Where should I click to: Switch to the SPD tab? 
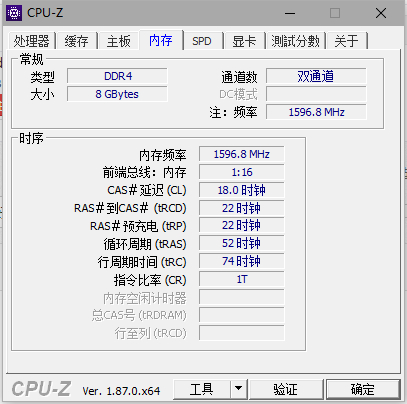tap(202, 41)
